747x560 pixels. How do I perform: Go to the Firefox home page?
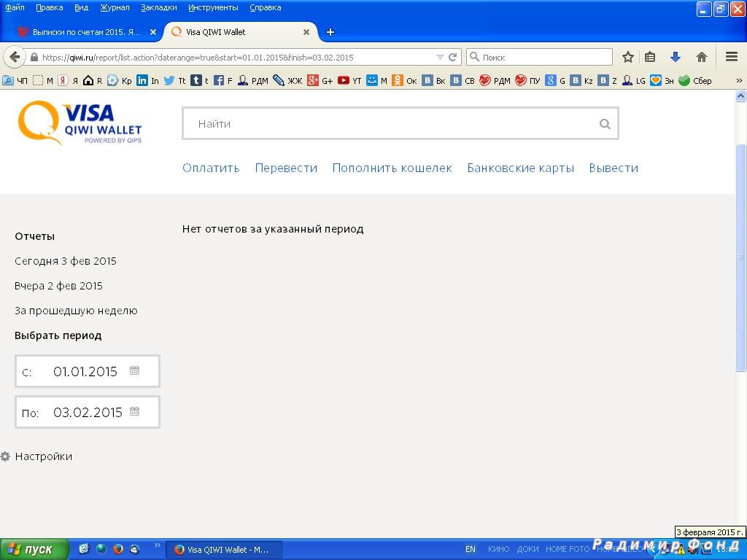(x=701, y=57)
